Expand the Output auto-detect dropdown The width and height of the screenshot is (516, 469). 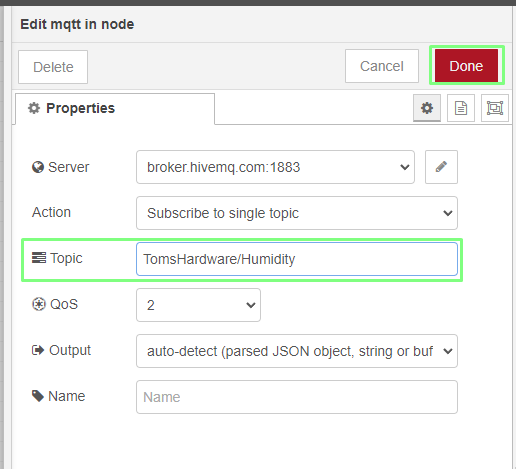pyautogui.click(x=297, y=351)
